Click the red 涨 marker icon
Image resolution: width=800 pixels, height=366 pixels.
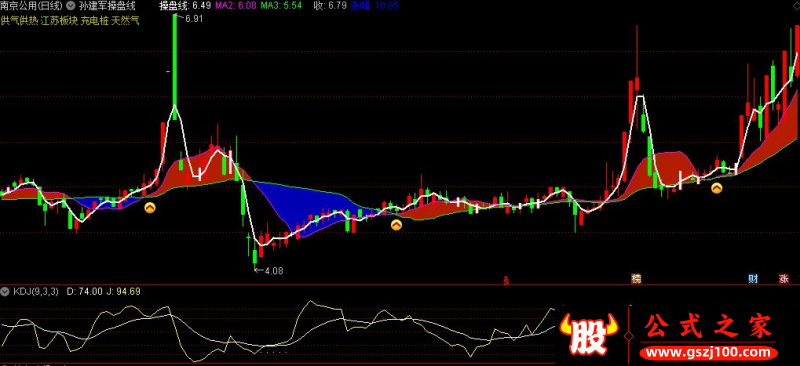pyautogui.click(x=784, y=279)
